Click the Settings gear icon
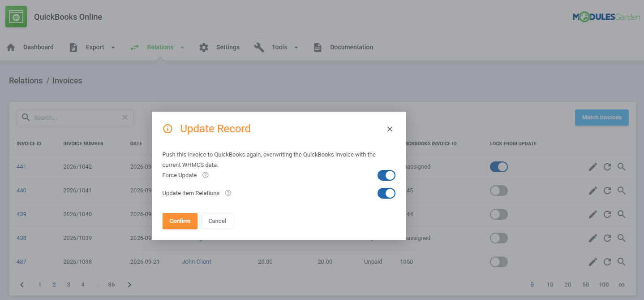This screenshot has height=300, width=644. point(204,47)
